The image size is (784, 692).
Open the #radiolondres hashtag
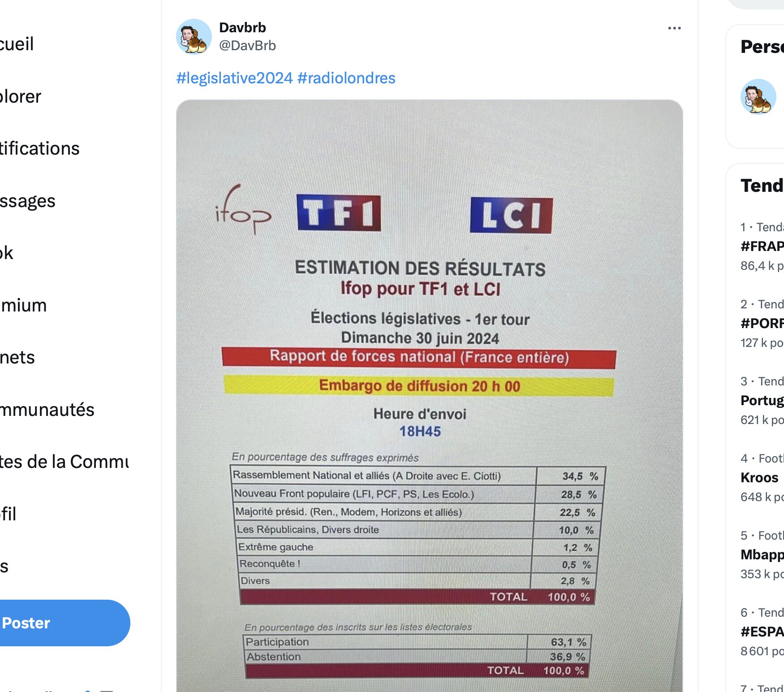tap(346, 78)
